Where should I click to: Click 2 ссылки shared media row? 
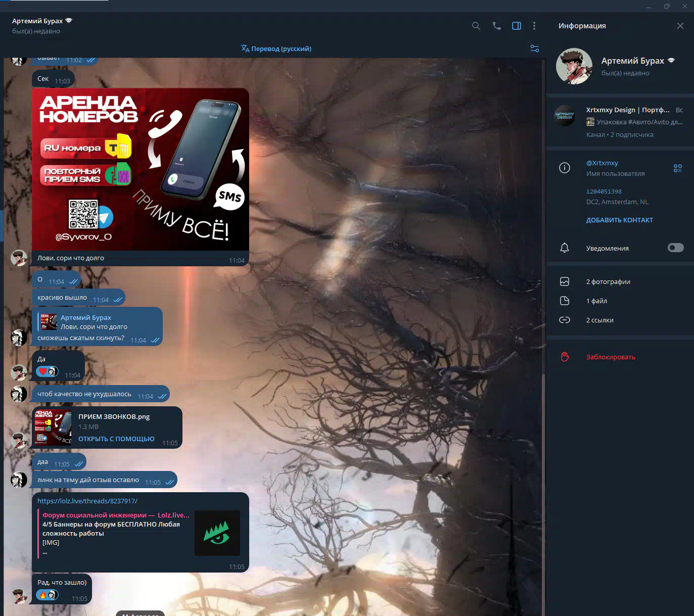tap(620, 320)
